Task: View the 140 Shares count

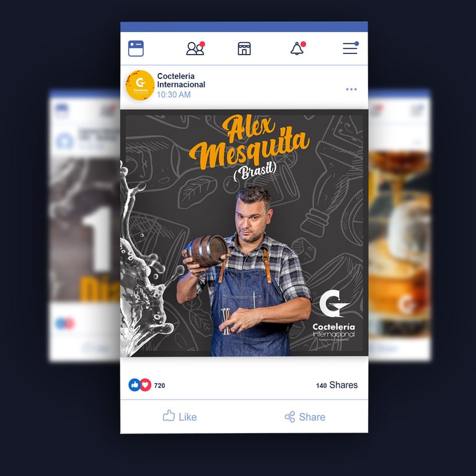Action: coord(337,385)
